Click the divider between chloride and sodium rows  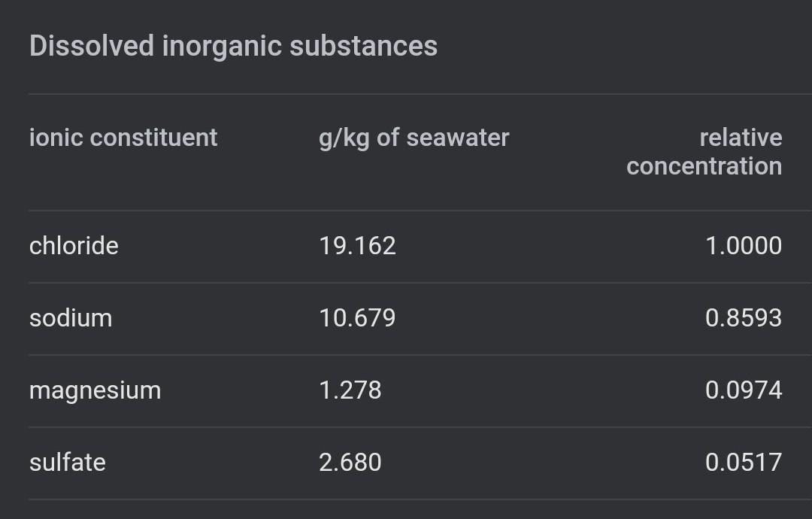(x=406, y=283)
